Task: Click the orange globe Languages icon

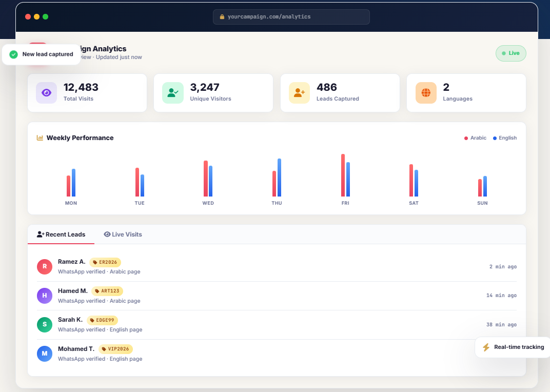Action: click(426, 93)
